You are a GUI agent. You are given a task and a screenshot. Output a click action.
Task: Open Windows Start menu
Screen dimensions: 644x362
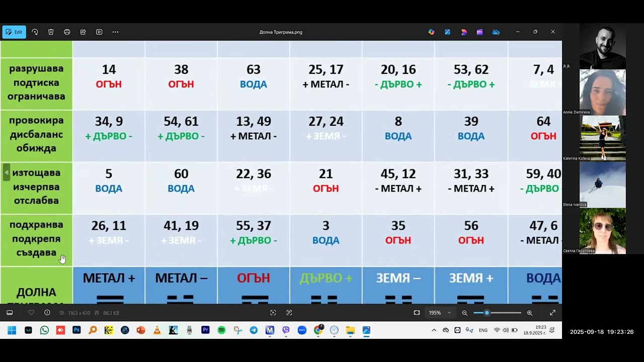click(12, 330)
